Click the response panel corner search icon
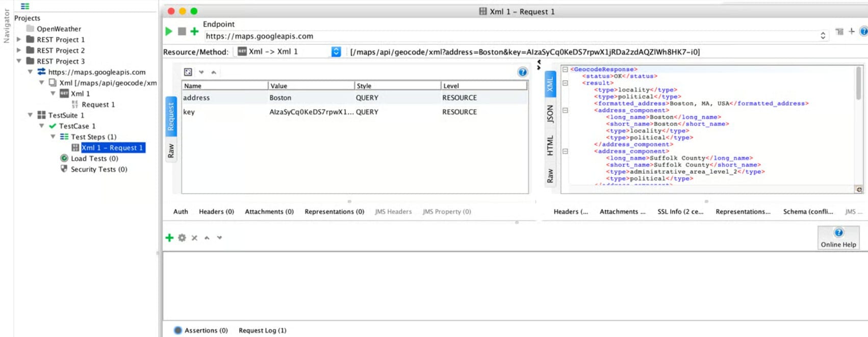 859,189
